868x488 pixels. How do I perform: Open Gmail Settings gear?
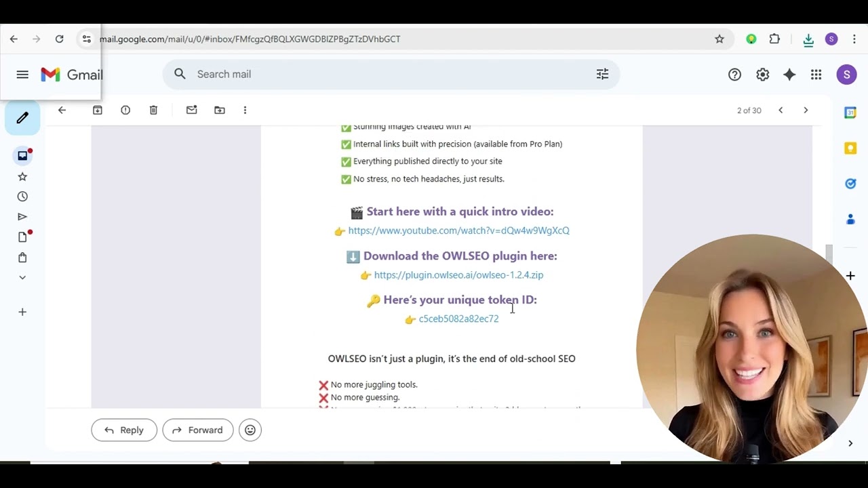coord(763,75)
